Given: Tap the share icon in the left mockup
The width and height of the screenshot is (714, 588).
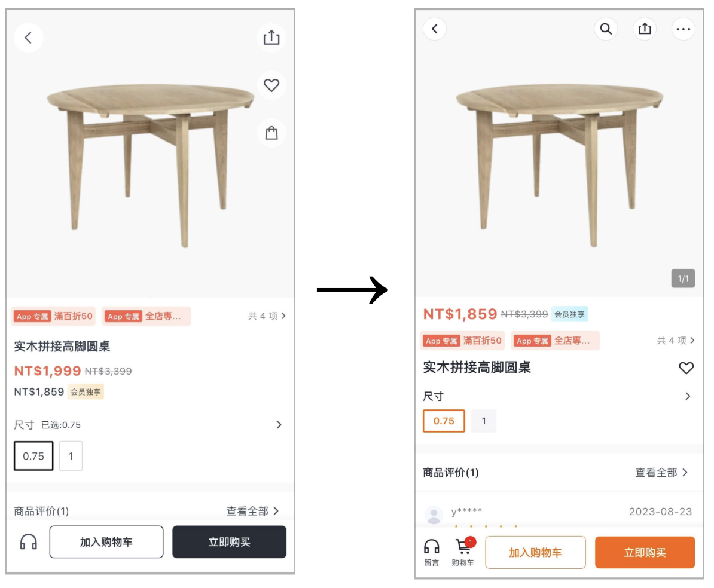Looking at the screenshot, I should [271, 38].
